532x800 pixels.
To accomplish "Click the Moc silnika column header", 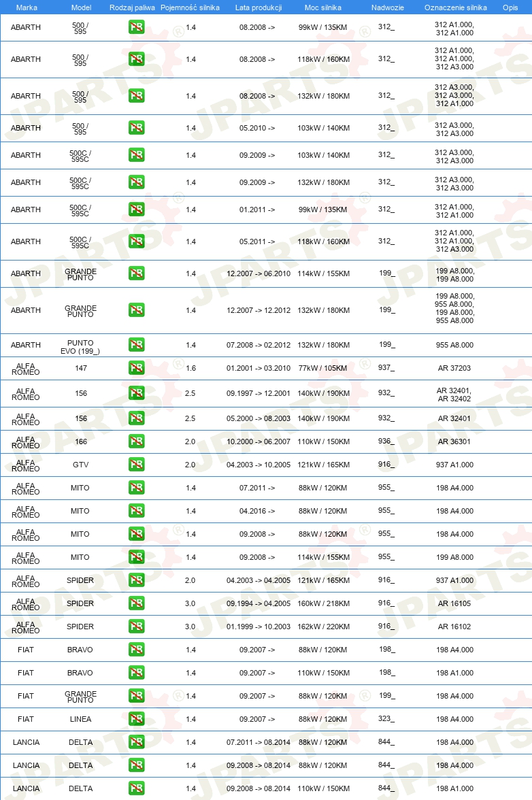I will point(323,7).
